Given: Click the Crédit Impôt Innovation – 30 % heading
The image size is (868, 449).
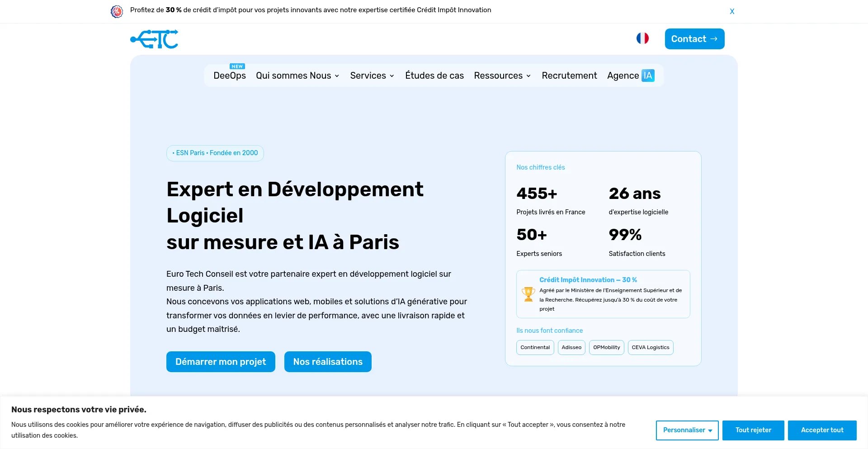Looking at the screenshot, I should tap(588, 280).
